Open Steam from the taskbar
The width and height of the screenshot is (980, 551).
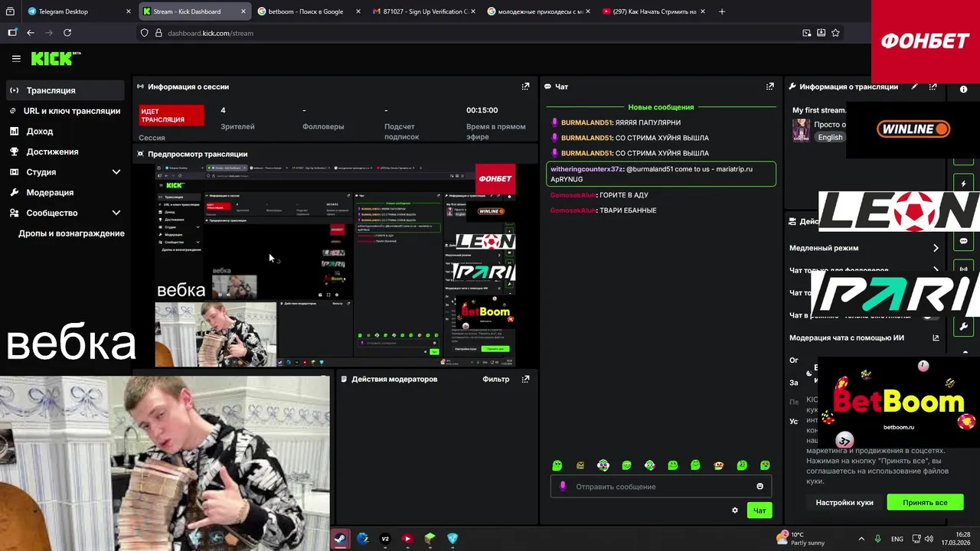pos(339,538)
